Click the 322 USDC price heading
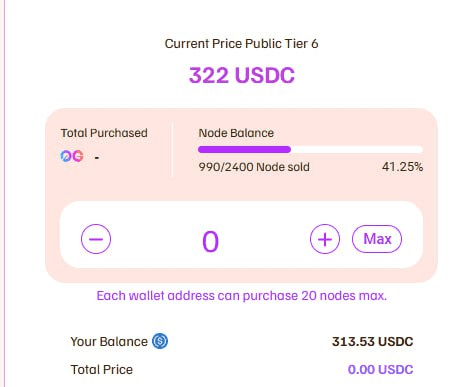 [242, 75]
